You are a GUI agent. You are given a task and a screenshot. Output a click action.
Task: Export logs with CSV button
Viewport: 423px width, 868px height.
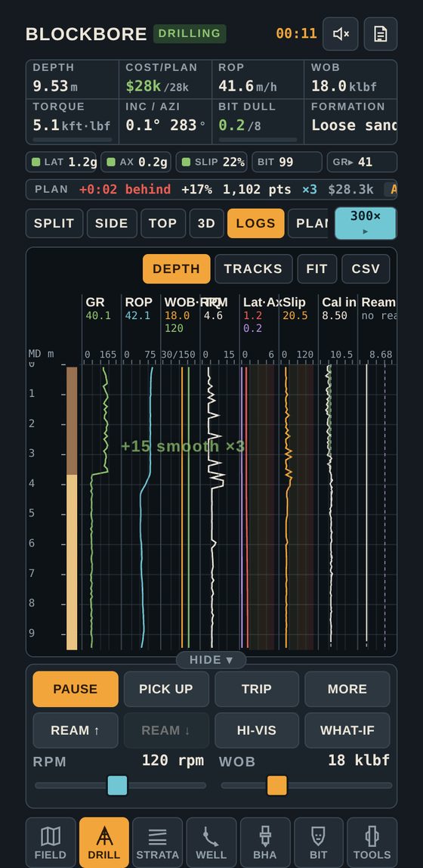366,269
